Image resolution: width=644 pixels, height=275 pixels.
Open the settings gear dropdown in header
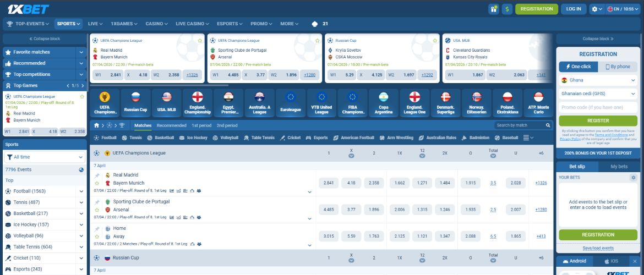(596, 9)
